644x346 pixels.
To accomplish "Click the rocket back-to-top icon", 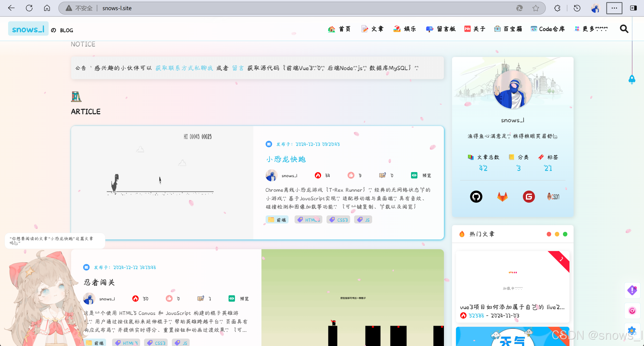I will 632,79.
